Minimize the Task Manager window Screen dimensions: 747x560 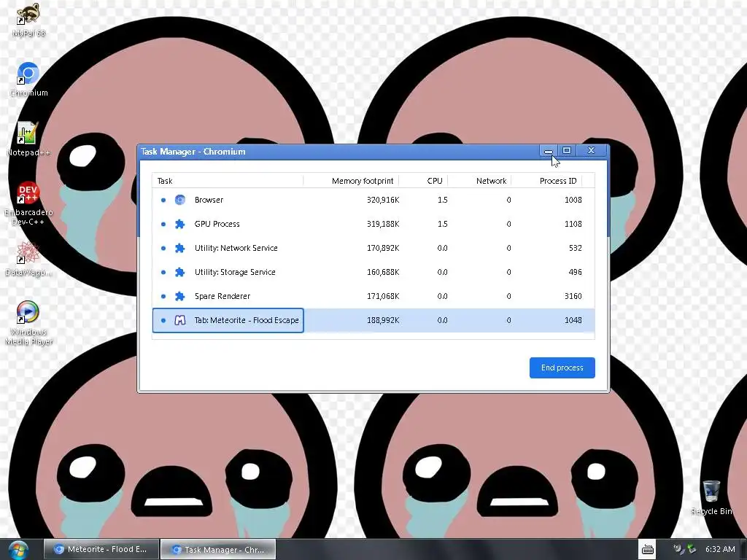click(x=549, y=151)
